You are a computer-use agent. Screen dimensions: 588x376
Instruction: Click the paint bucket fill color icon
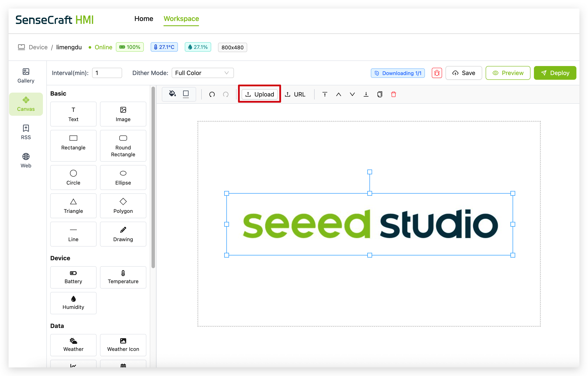[172, 94]
